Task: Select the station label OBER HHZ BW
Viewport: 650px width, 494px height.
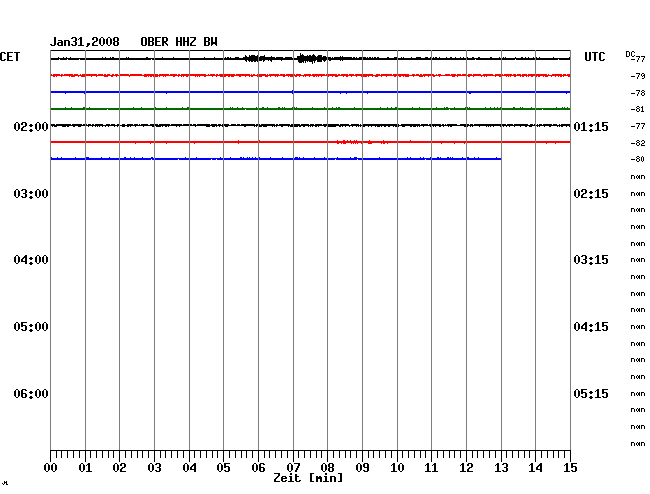Action: pyautogui.click(x=179, y=42)
